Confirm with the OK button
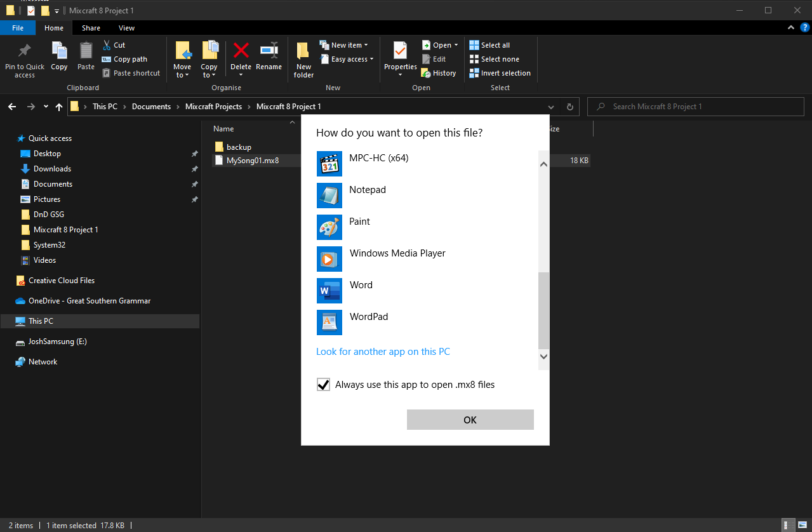This screenshot has width=812, height=532. (x=470, y=420)
